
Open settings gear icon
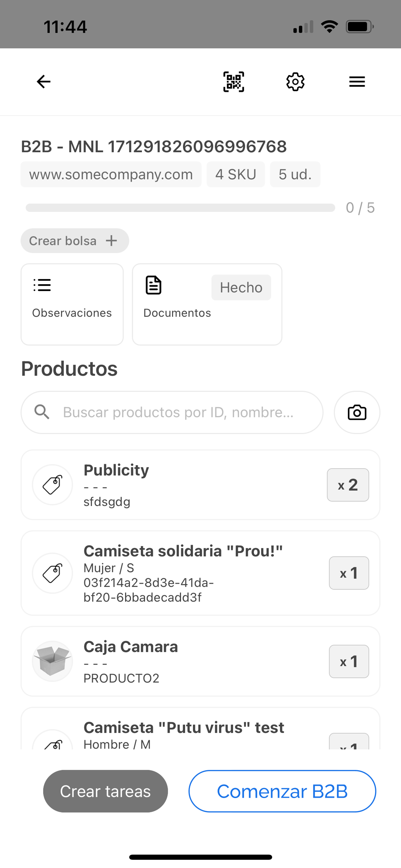295,82
